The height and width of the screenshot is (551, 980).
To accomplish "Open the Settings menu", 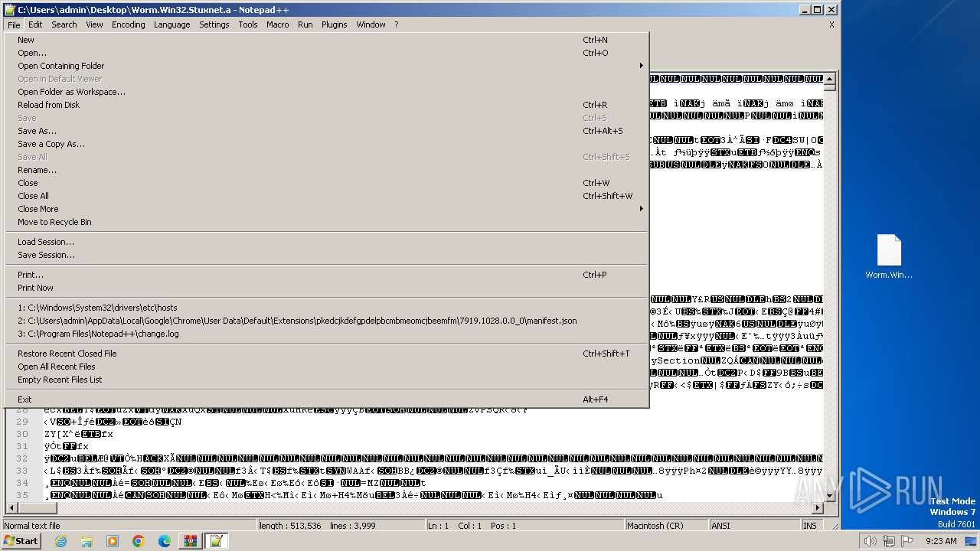I will tap(214, 24).
